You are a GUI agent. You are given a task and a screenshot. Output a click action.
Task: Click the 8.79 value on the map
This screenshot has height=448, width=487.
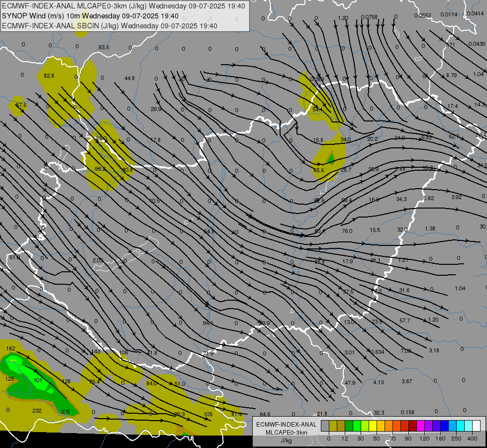click(x=451, y=75)
